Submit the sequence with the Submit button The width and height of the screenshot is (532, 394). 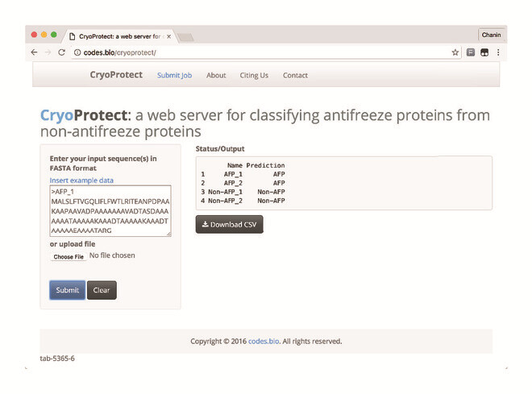point(67,290)
